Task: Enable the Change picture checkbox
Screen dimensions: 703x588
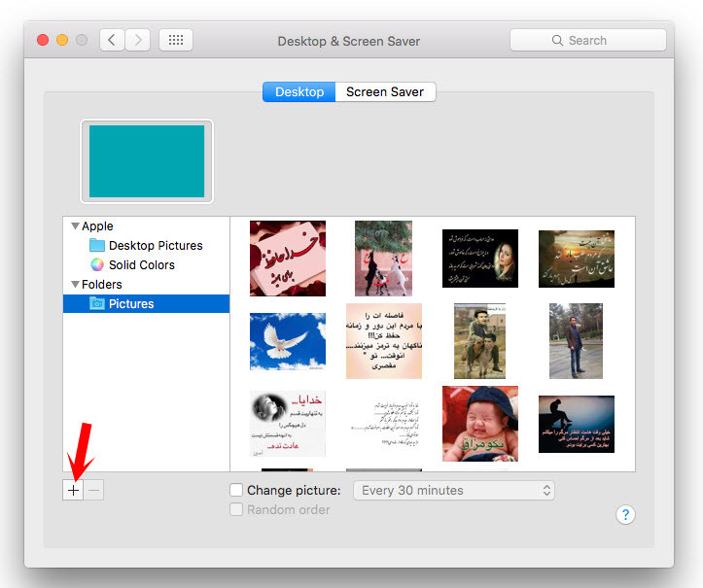Action: click(236, 491)
